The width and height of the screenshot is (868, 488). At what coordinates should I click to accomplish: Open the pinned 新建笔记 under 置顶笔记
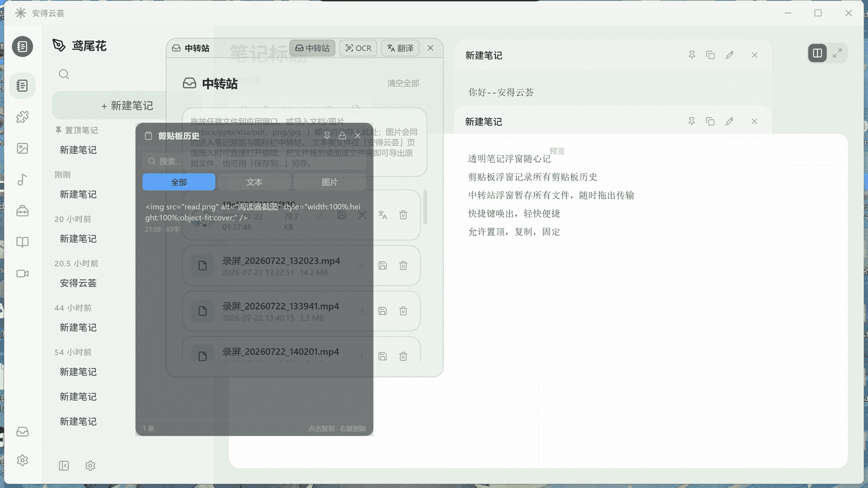pos(78,150)
